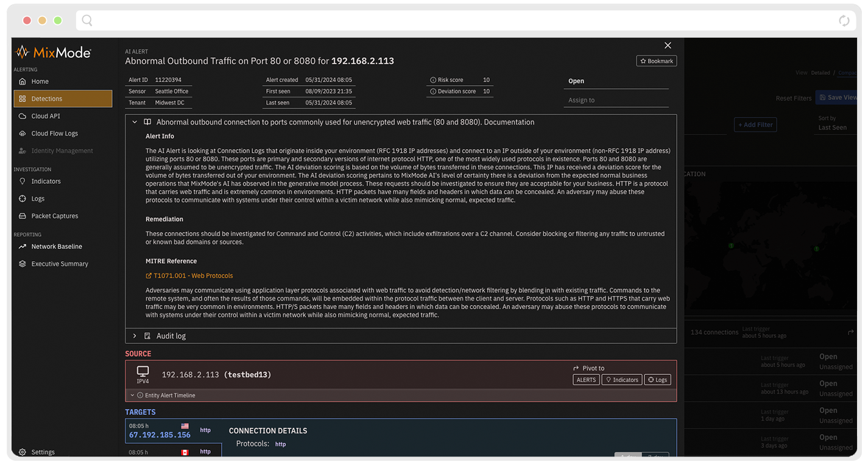868x465 pixels.
Task: Click Alert ID value 11220394
Action: (x=168, y=80)
